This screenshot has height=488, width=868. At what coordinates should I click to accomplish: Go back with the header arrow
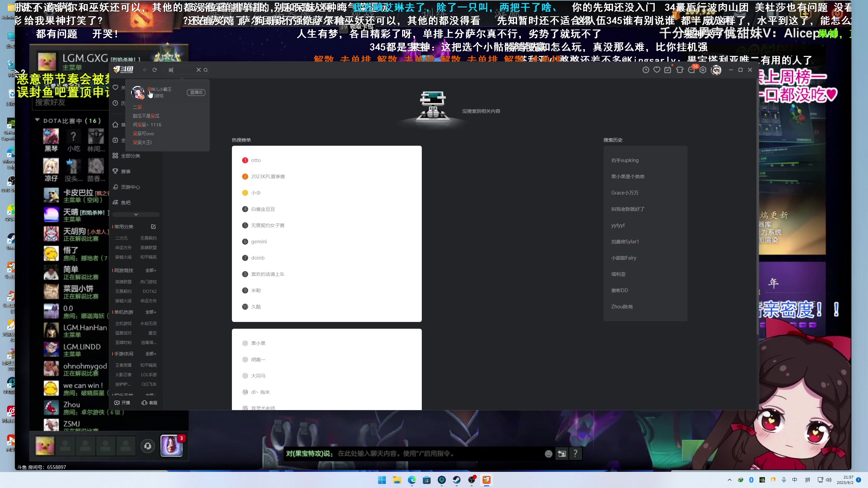pyautogui.click(x=145, y=70)
